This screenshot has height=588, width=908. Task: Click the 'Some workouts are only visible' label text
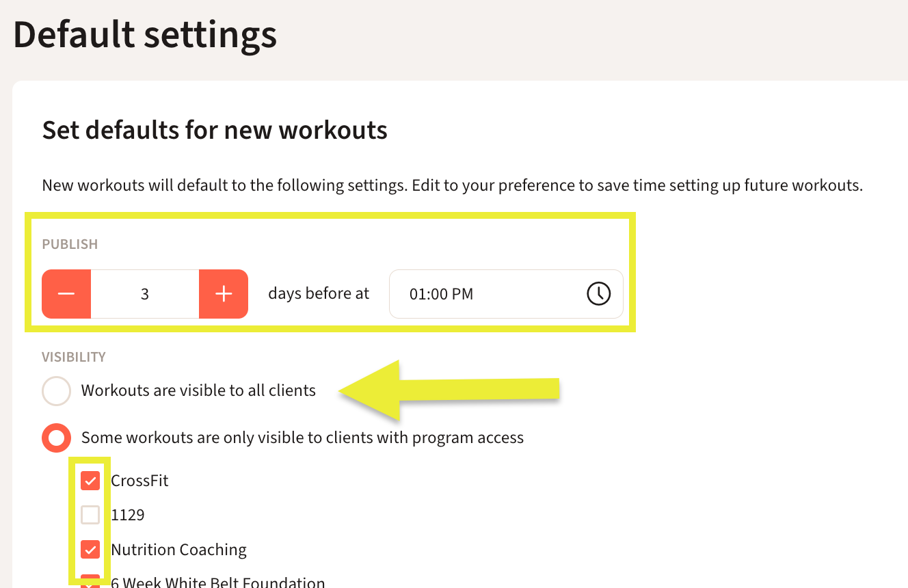click(x=302, y=438)
